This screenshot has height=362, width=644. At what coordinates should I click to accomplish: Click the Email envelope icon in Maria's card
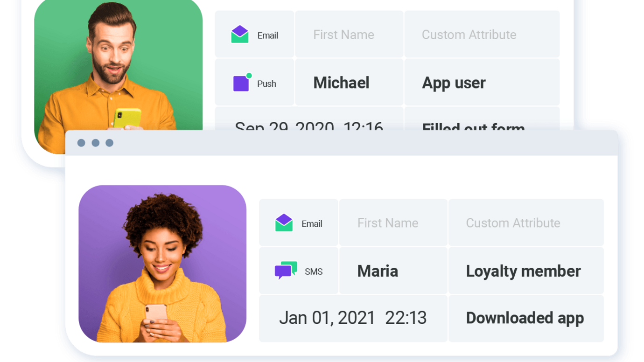pos(284,223)
